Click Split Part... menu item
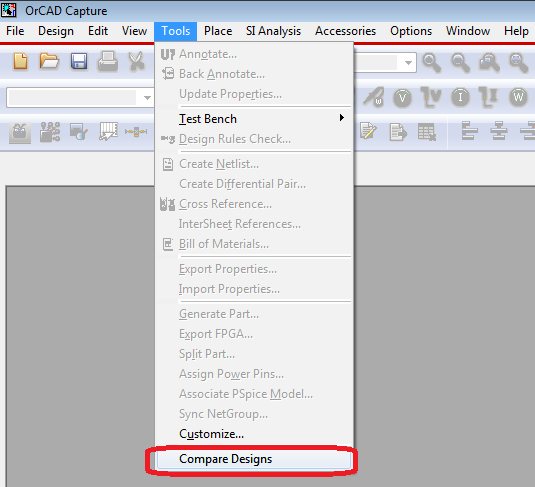The height and width of the screenshot is (487, 535). click(254, 354)
